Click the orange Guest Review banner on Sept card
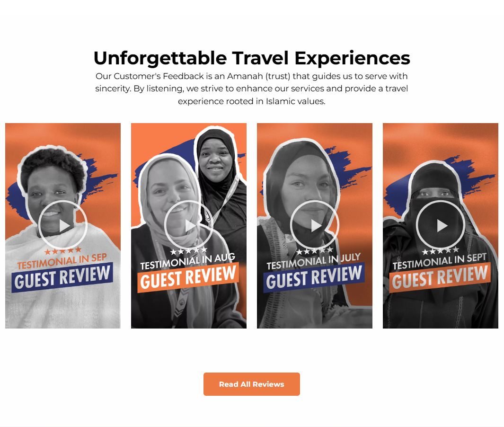This screenshot has height=427, width=504. tap(440, 278)
